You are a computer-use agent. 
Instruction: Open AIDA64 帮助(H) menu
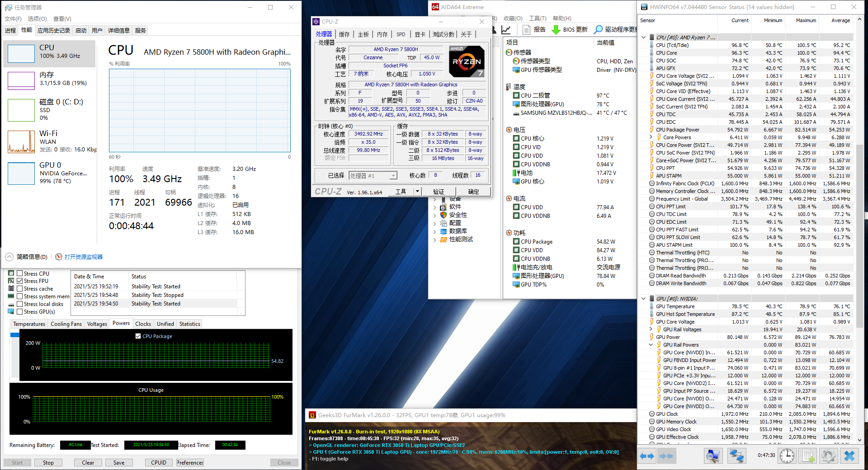[x=562, y=19]
